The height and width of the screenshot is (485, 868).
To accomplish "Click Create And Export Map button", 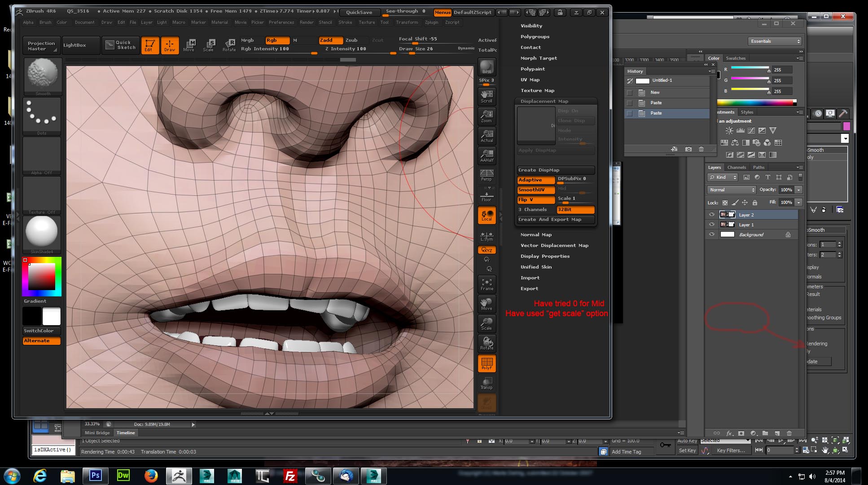I will (556, 220).
